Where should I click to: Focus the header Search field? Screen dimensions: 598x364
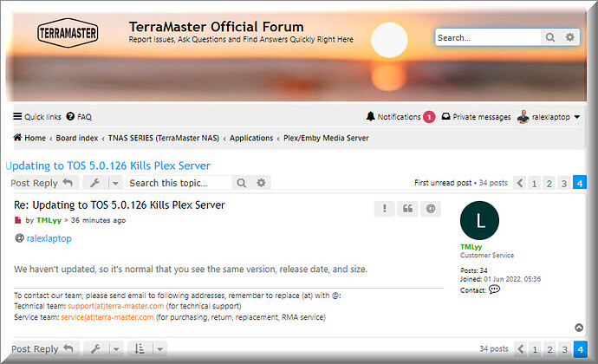pos(488,37)
